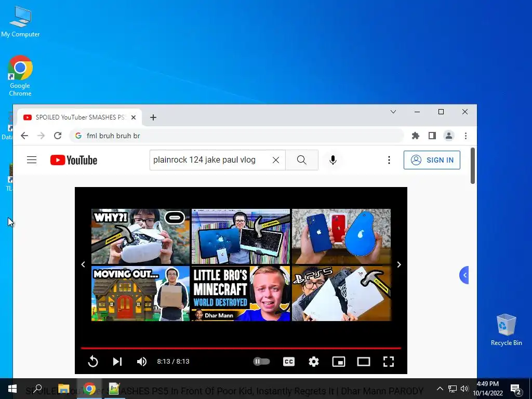
Task: Open Chrome three-dot menu
Action: [465, 136]
